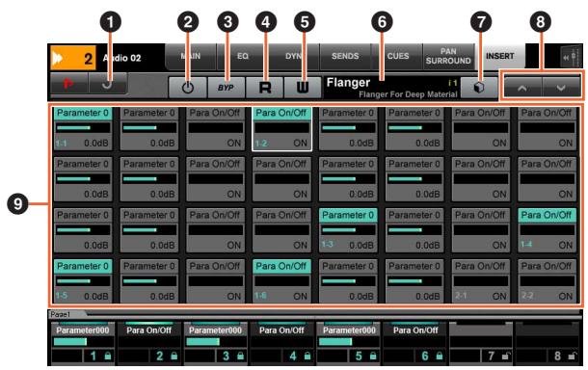Viewport: 588px width, 370px height.
Task: Enable automation Read with R button
Action: click(265, 88)
